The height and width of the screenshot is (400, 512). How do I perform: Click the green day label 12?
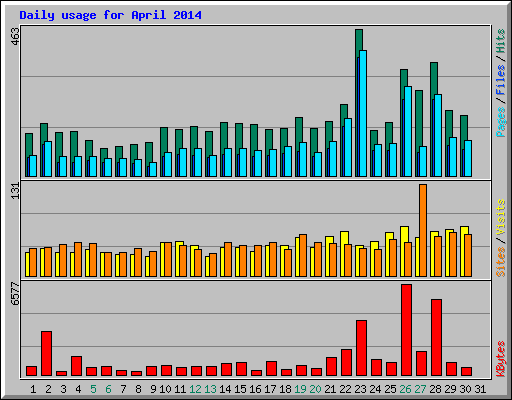tap(195, 389)
